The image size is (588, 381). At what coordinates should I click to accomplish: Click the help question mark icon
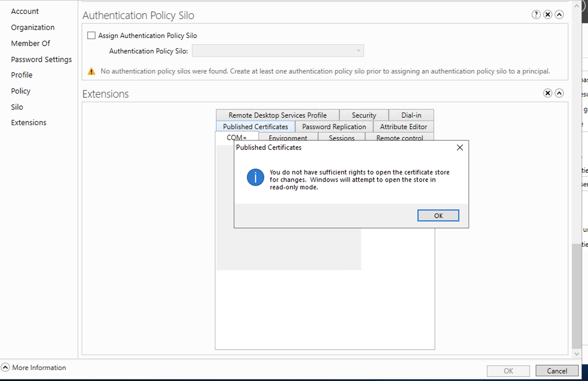coord(536,15)
